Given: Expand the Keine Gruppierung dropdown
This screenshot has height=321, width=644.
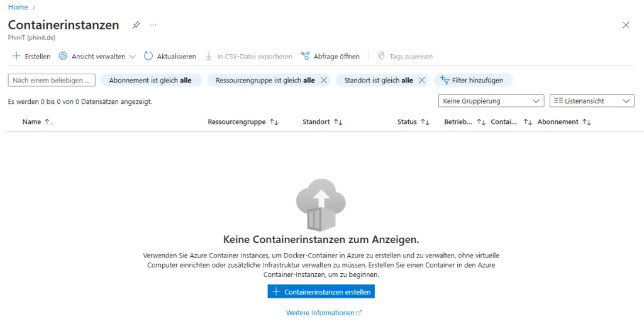Looking at the screenshot, I should pos(491,101).
